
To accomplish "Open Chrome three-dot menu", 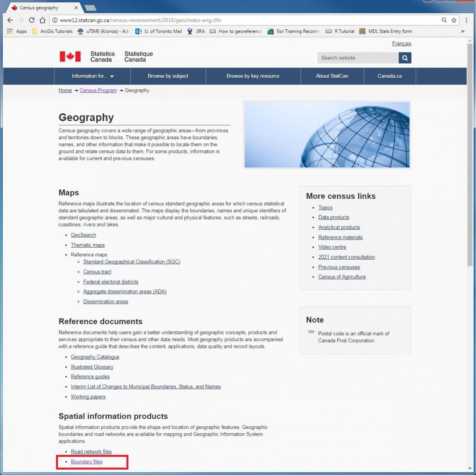I will 466,20.
